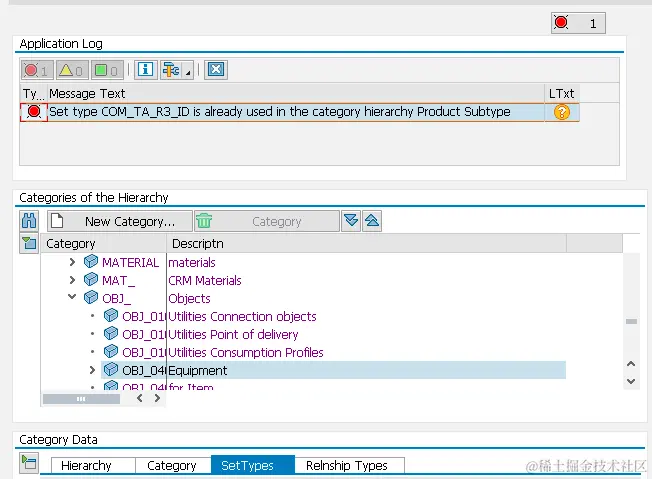Image resolution: width=652 pixels, height=479 pixels.
Task: Switch to the Category tab
Action: pos(172,465)
